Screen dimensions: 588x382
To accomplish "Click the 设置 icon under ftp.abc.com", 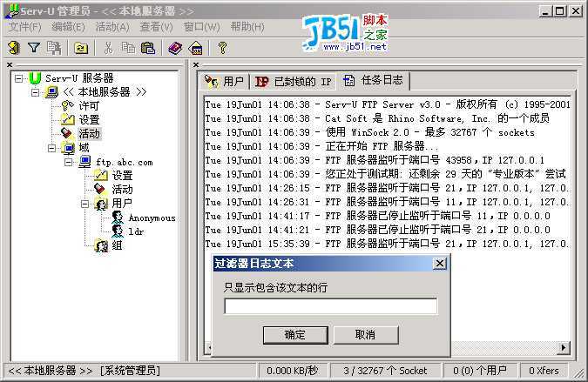I will tap(101, 175).
